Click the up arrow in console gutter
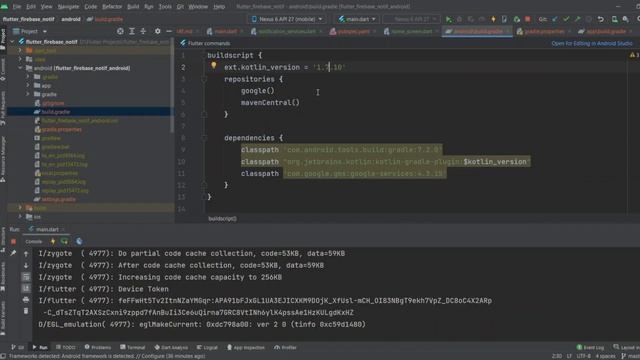This screenshot has height=360, width=640. pos(26,254)
